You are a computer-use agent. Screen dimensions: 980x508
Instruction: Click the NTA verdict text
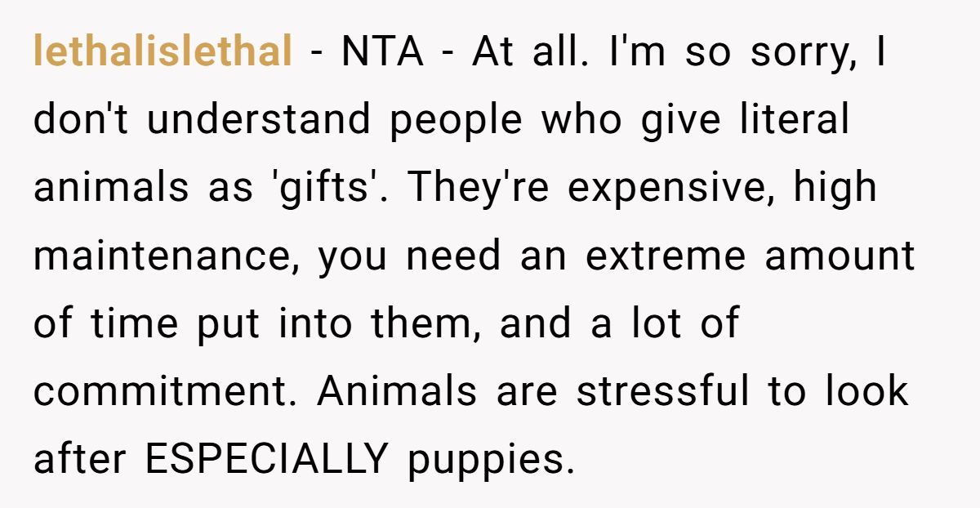[x=383, y=52]
